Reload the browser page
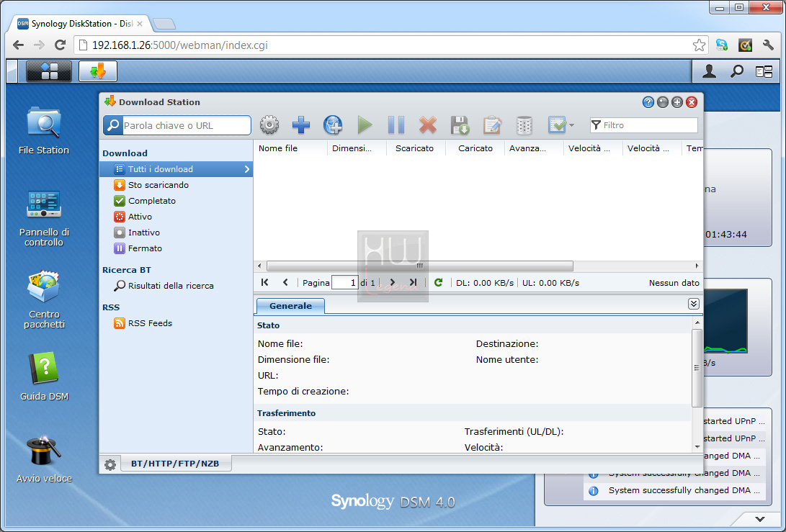The image size is (786, 532). (x=60, y=45)
